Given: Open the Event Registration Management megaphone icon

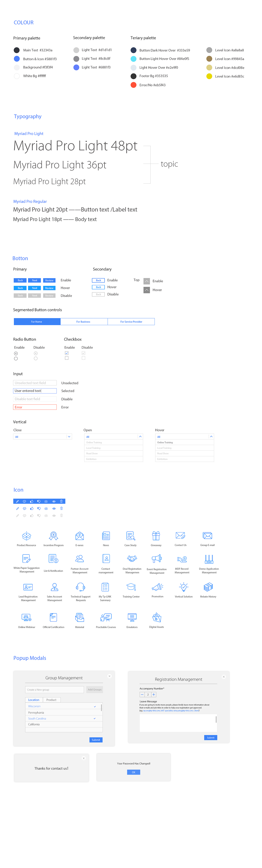Looking at the screenshot, I should click(157, 559).
